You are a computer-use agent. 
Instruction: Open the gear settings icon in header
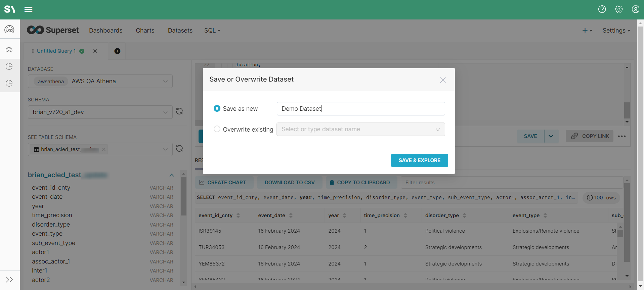[618, 9]
